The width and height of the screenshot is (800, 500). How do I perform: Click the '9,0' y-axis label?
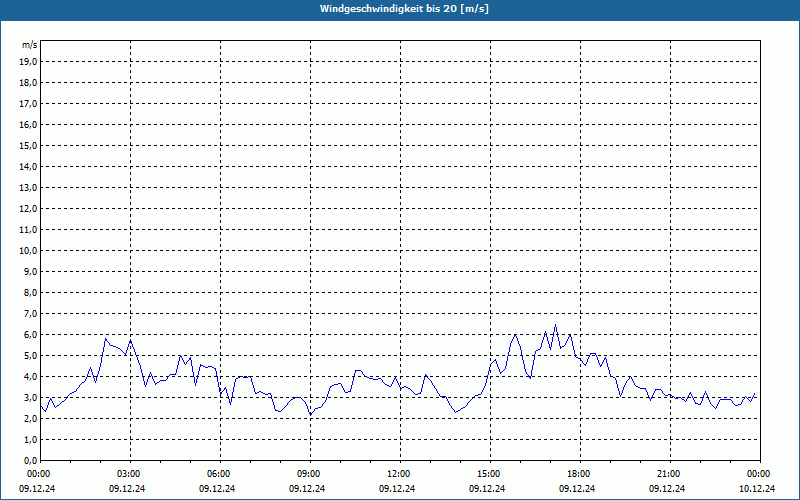tap(31, 271)
